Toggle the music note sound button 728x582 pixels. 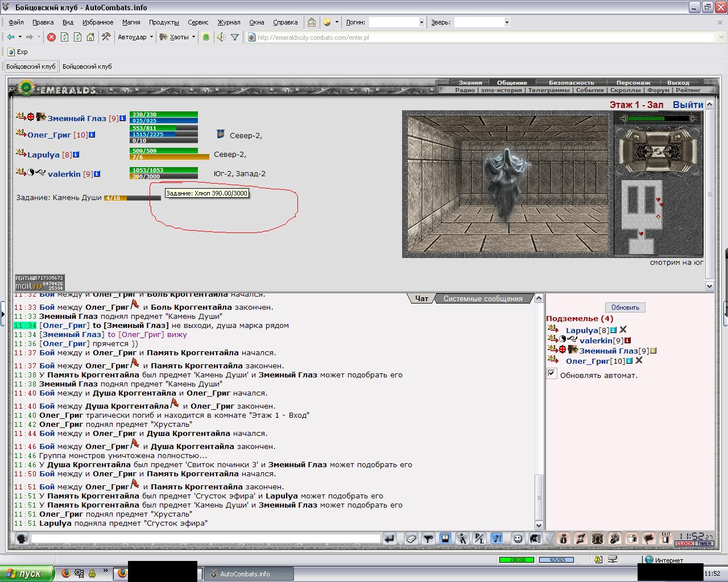click(496, 538)
